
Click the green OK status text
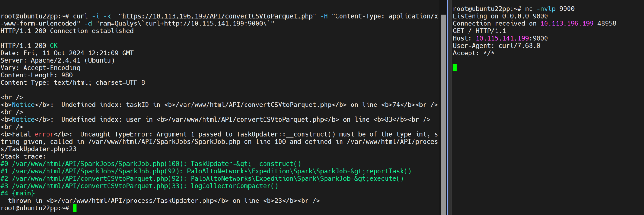[54, 46]
